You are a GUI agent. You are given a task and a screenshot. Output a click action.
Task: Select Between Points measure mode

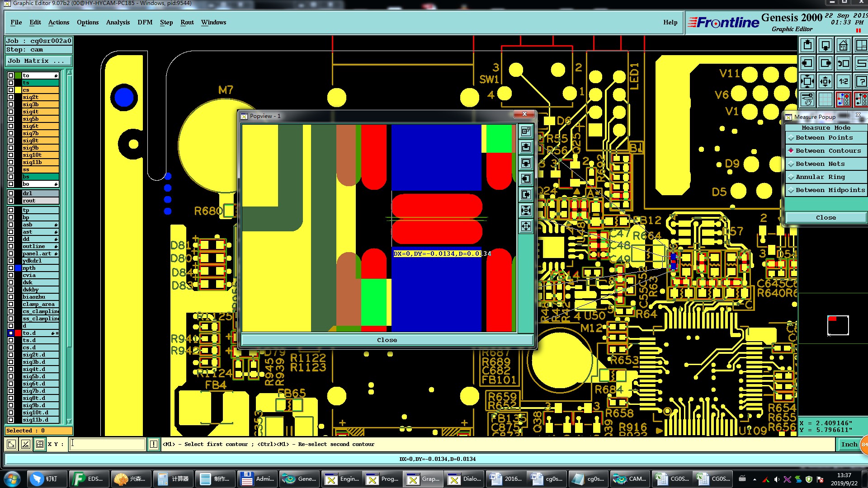(824, 138)
